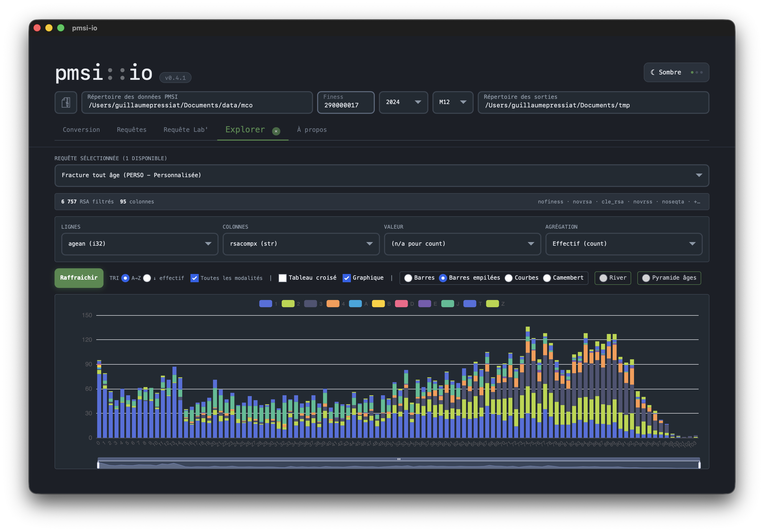This screenshot has height=532, width=764.
Task: Open the M12 month dropdown
Action: [453, 102]
